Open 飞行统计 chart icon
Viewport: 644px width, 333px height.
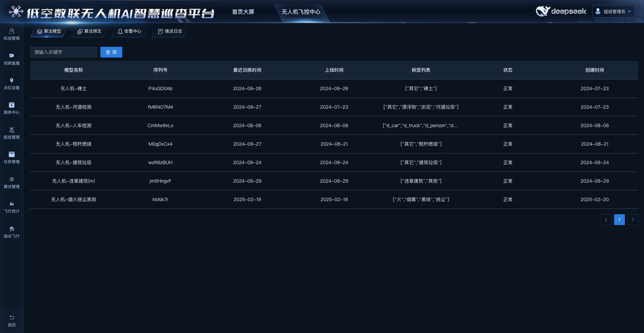click(12, 204)
